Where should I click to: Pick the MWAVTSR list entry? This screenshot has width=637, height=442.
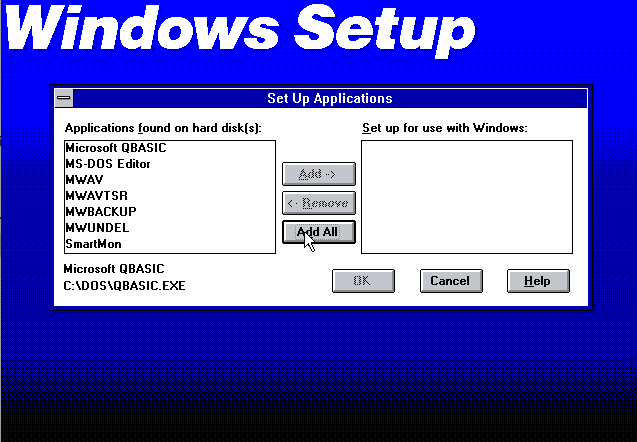point(96,196)
